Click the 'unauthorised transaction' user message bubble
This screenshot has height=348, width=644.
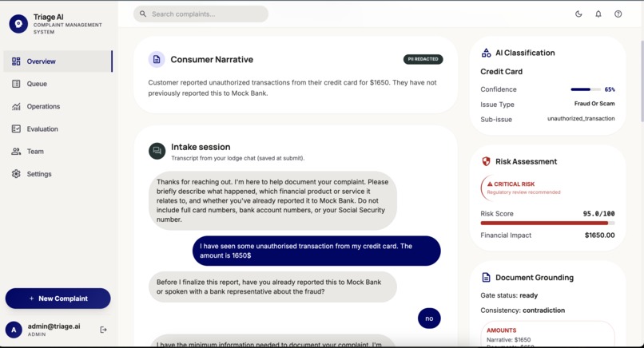(316, 251)
